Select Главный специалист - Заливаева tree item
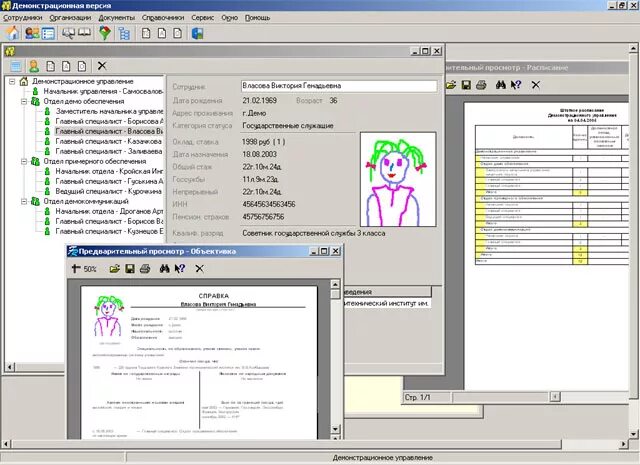The height and width of the screenshot is (465, 640). (109, 151)
